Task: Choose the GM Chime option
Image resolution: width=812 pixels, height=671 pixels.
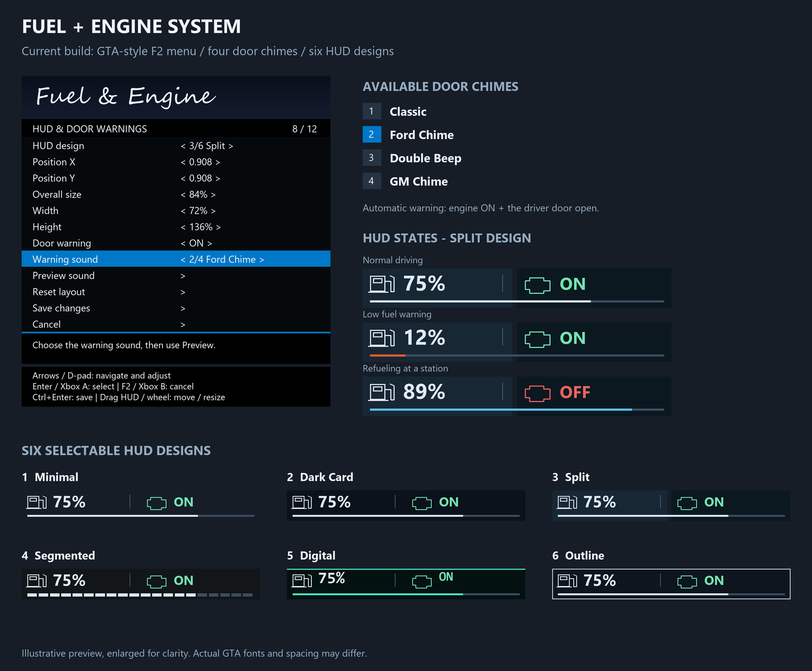Action: pos(405,181)
